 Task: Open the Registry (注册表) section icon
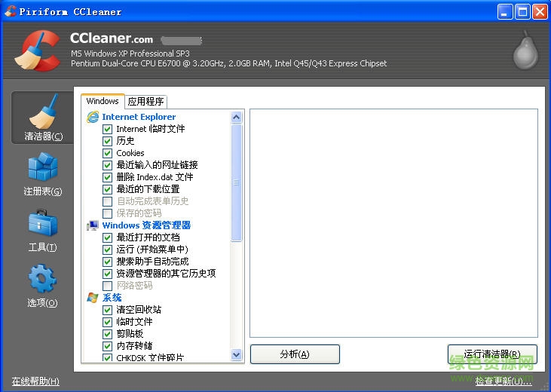coord(43,167)
